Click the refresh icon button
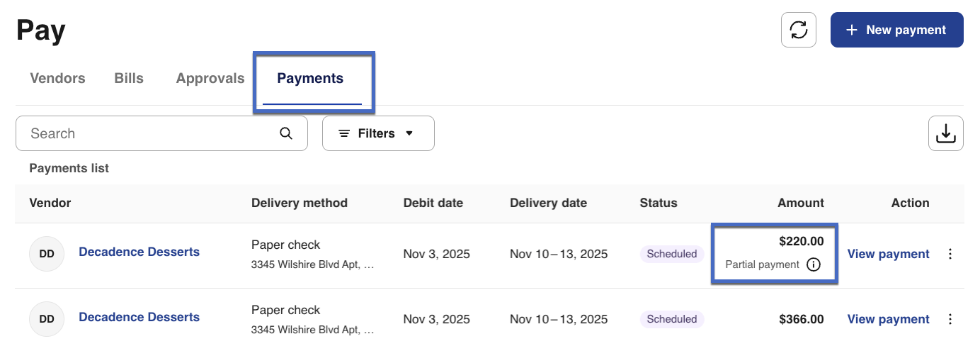Image resolution: width=980 pixels, height=351 pixels. point(798,30)
